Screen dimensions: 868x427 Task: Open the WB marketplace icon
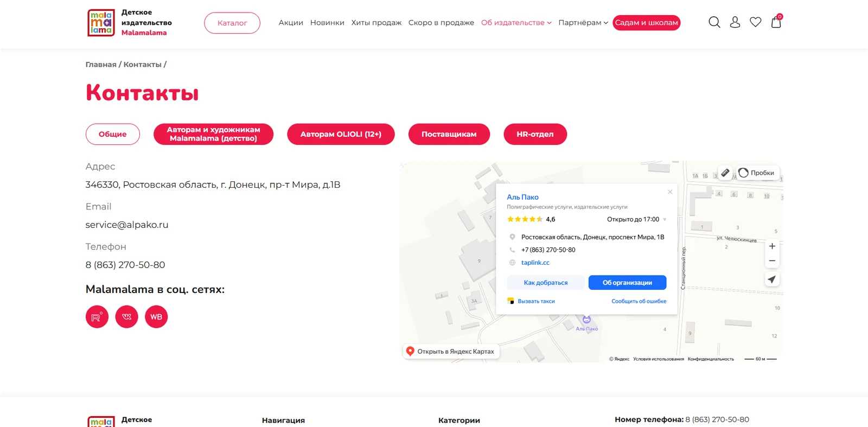click(x=156, y=317)
